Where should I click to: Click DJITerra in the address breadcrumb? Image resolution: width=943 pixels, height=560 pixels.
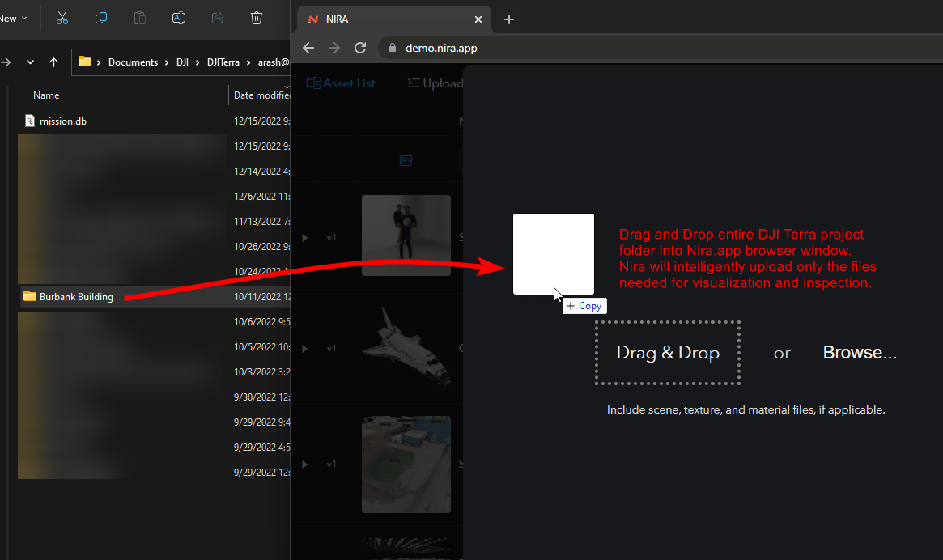pyautogui.click(x=223, y=62)
